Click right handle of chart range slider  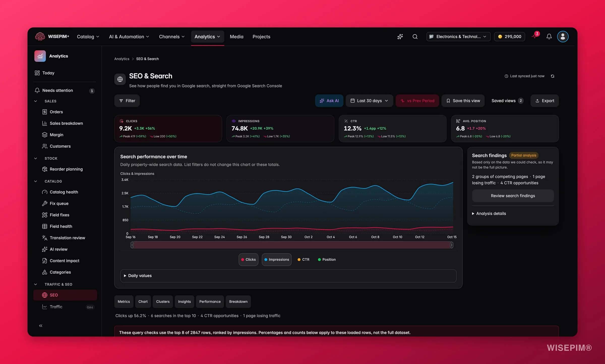tap(451, 245)
